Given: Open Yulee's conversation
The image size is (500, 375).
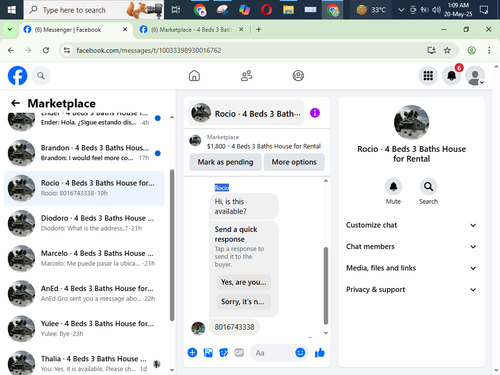Looking at the screenshot, I should click(84, 329).
